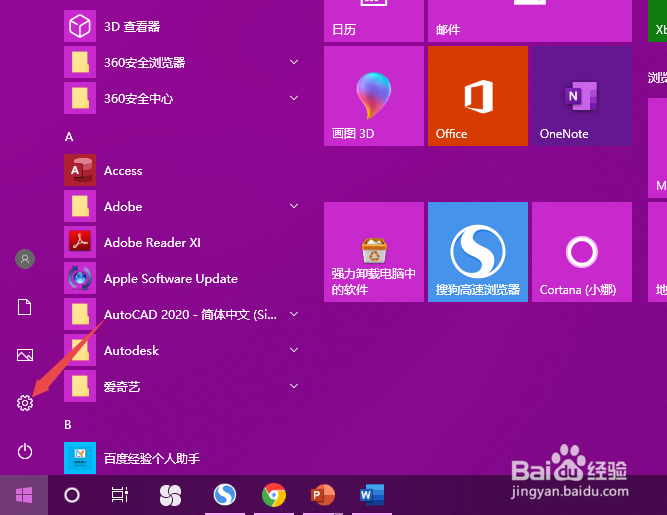Expand the Autodesk folder chevron
The height and width of the screenshot is (515, 667).
(294, 350)
